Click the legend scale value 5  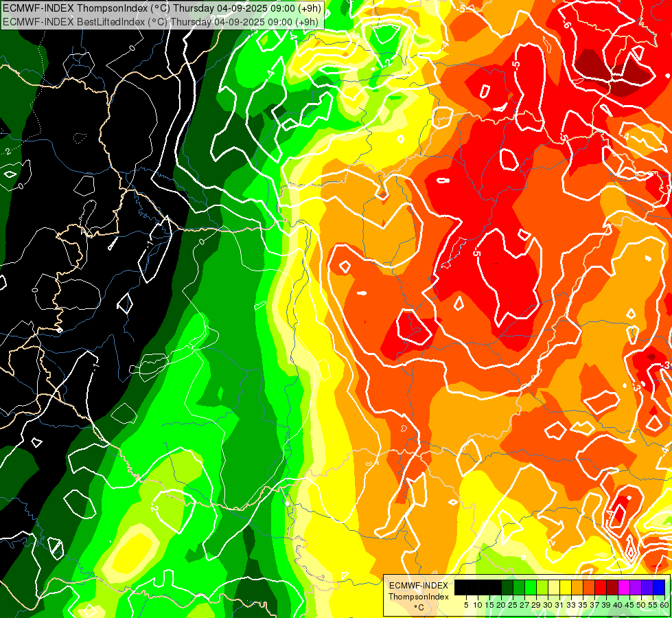466,605
